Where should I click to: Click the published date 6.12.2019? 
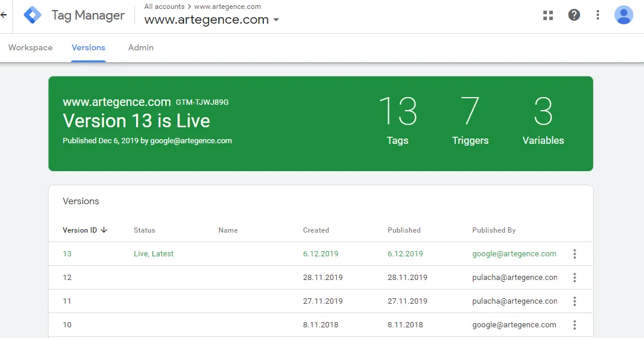[x=405, y=254]
